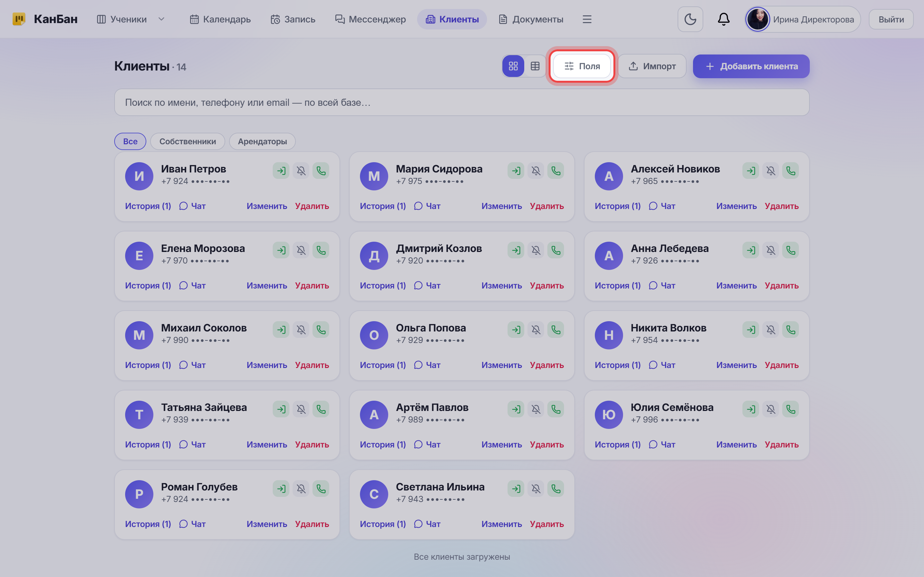Call Иван Петров using phone icon

[321, 171]
